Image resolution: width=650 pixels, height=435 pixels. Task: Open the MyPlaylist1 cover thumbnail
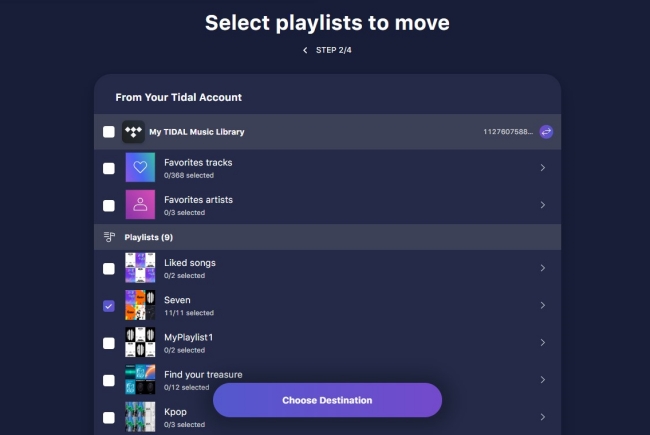[140, 342]
